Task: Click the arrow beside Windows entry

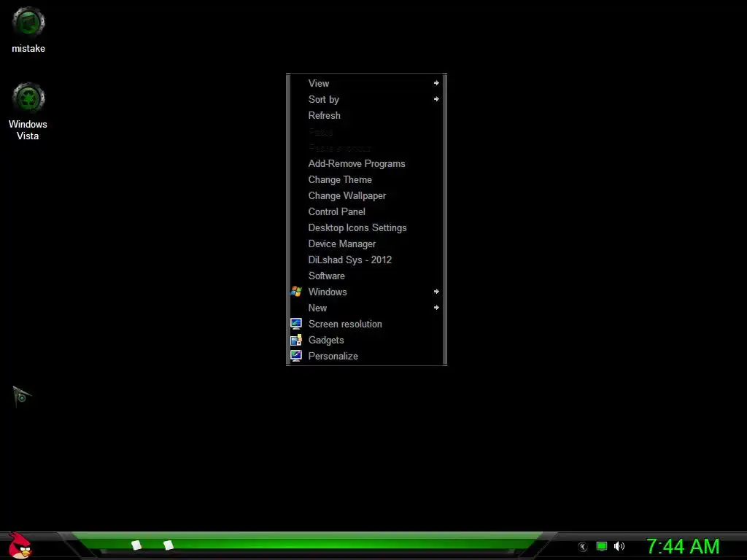Action: pos(436,292)
